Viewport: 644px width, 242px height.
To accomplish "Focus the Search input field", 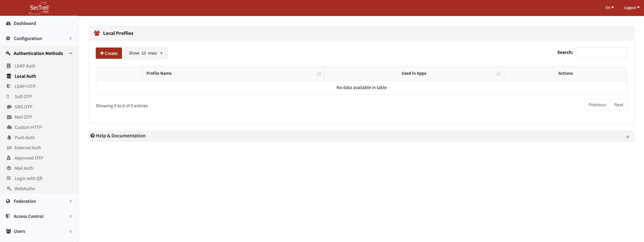I will tap(601, 52).
